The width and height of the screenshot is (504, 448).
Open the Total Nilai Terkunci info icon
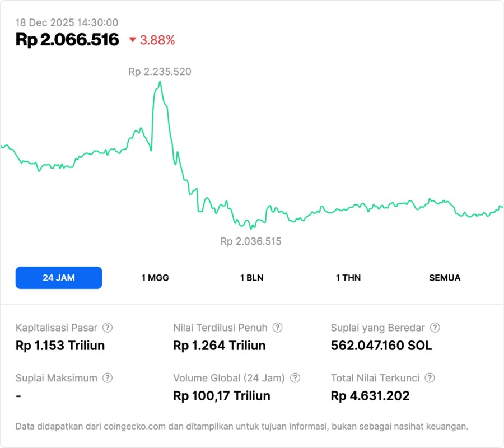(430, 378)
